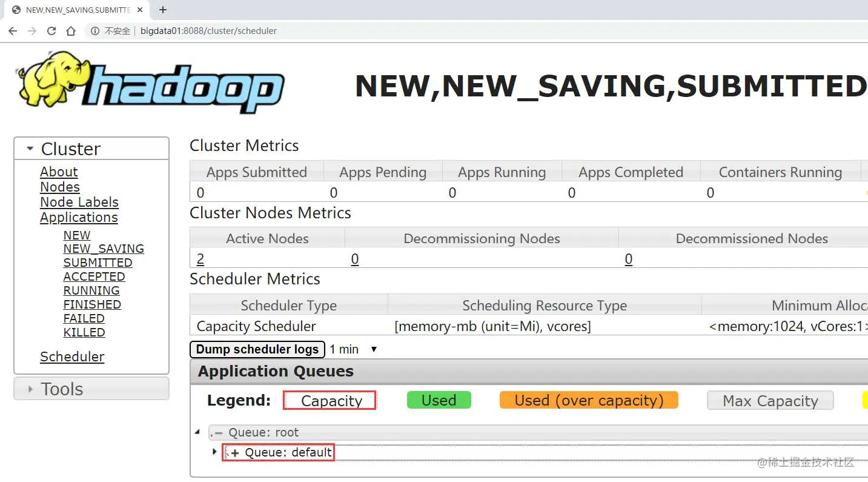The height and width of the screenshot is (482, 868).
Task: Filter applications by NEW_SAVING state
Action: [x=104, y=249]
